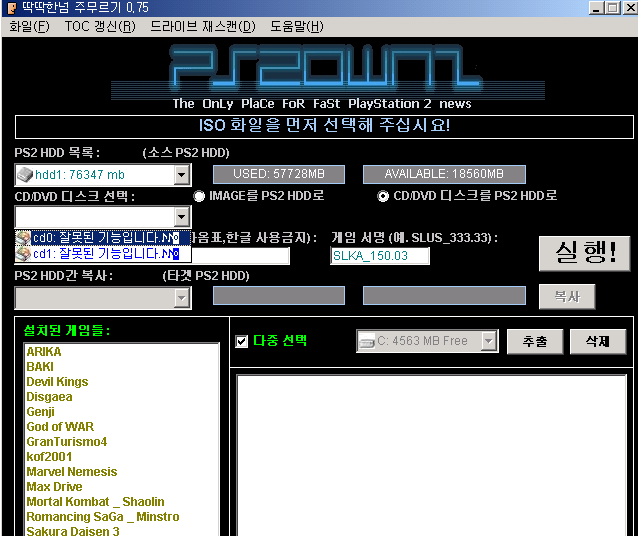Click the USED: 57728MB indicator
The height and width of the screenshot is (536, 638).
pyautogui.click(x=279, y=174)
